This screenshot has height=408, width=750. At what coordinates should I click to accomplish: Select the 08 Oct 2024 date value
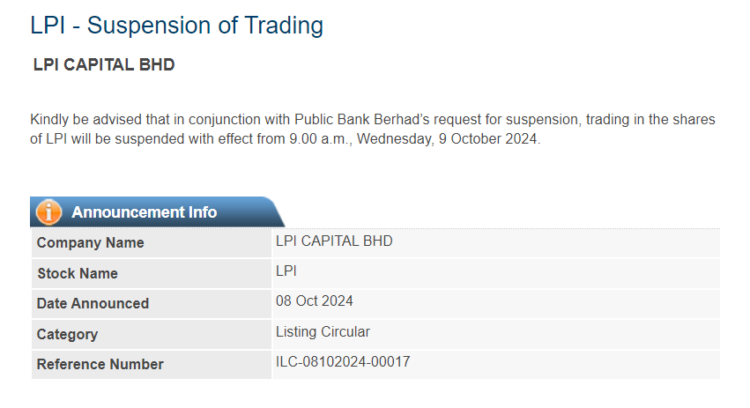pos(314,301)
